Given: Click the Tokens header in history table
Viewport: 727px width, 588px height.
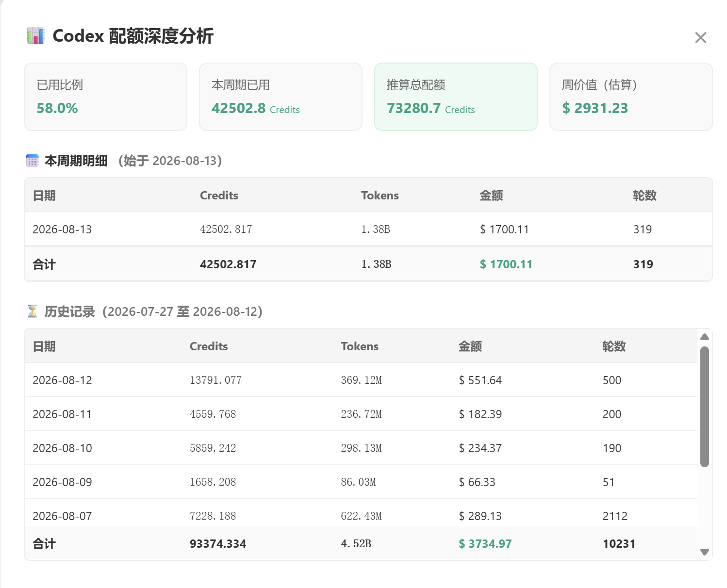Looking at the screenshot, I should click(x=360, y=346).
